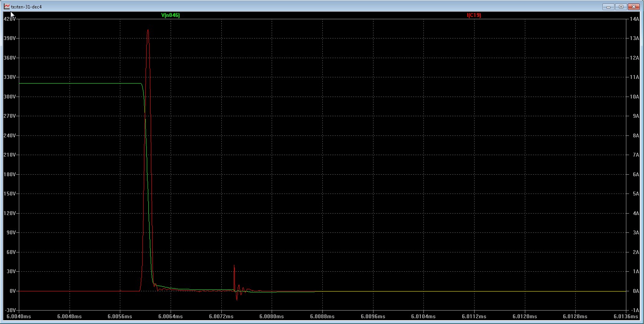Click the 0V left axis label
This screenshot has height=324, width=644.
click(13, 291)
